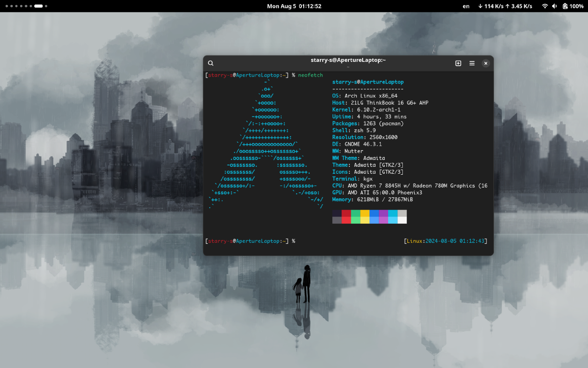Click the terminal title starry-s@ApertureLaptop:~
The height and width of the screenshot is (368, 588).
click(348, 60)
